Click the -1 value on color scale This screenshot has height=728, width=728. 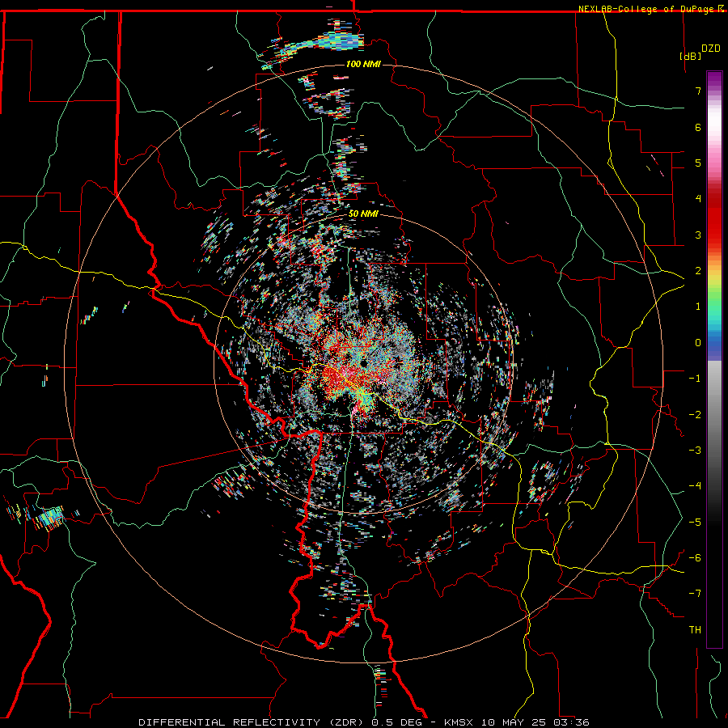(x=695, y=379)
